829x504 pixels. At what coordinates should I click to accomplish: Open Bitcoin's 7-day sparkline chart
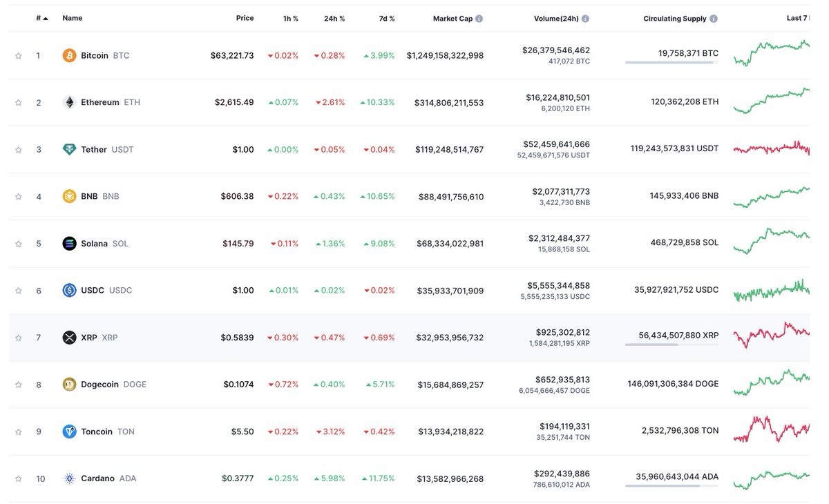[x=771, y=53]
